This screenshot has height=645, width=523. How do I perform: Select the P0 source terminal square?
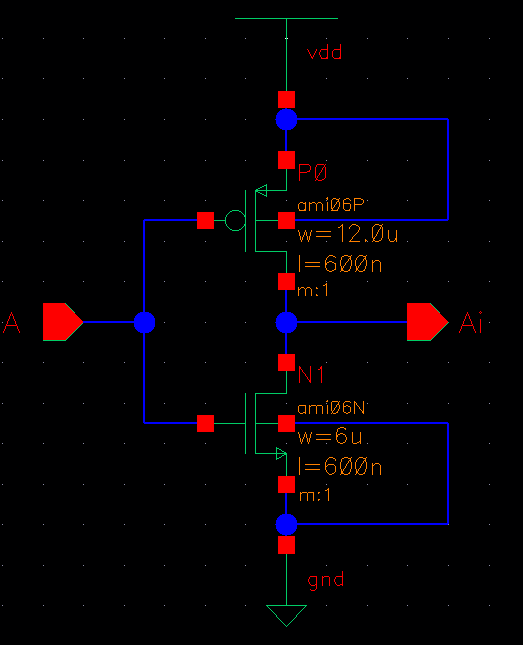286,160
